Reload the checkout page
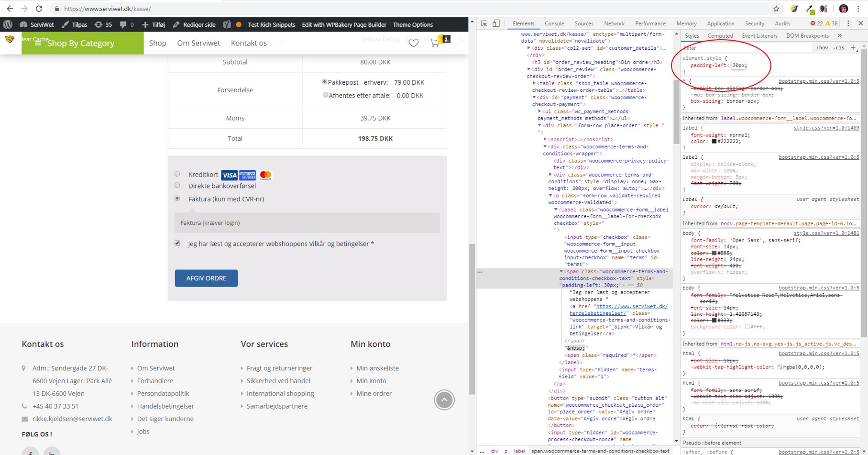This screenshot has width=868, height=455. pos(39,9)
